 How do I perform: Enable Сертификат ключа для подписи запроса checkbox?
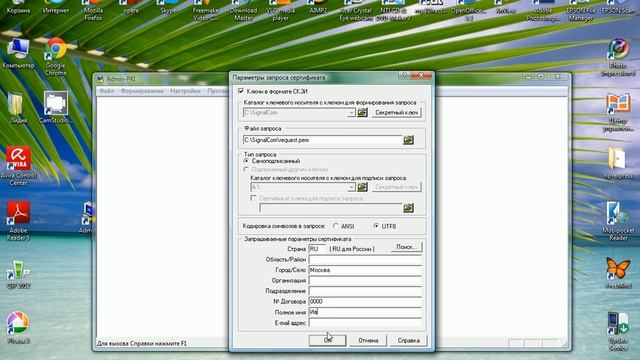click(x=253, y=198)
